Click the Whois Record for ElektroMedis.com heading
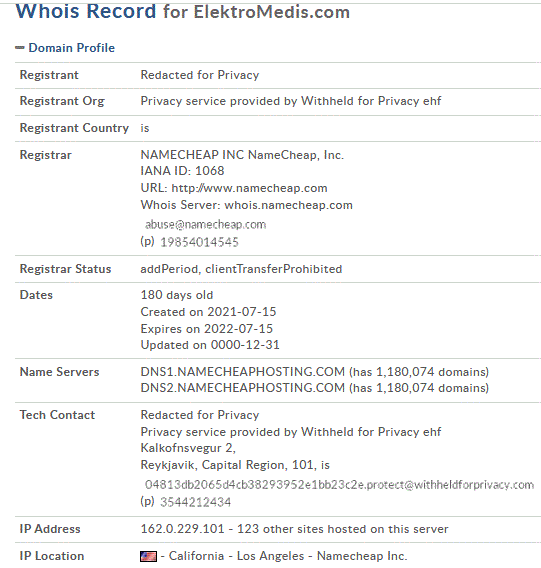541x568 pixels. point(183,11)
